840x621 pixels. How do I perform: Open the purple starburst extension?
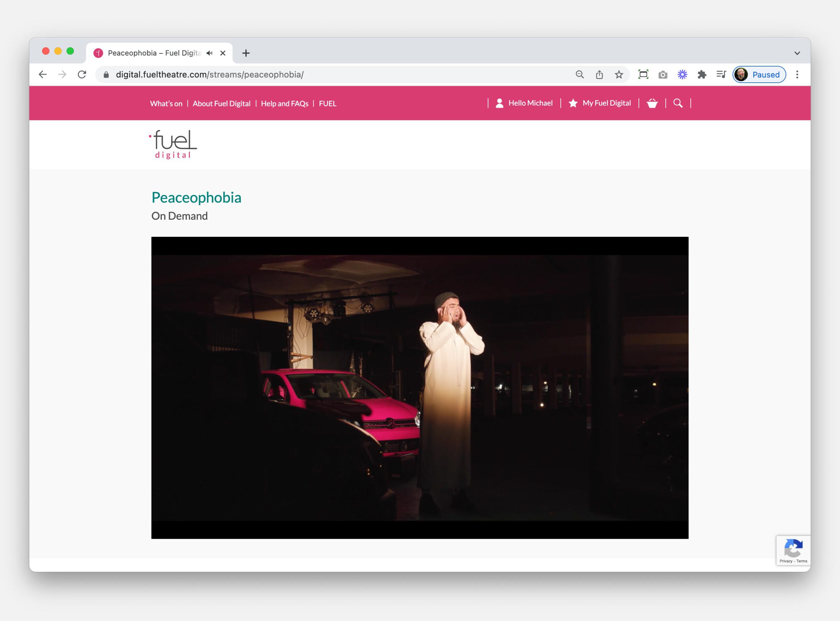(682, 74)
